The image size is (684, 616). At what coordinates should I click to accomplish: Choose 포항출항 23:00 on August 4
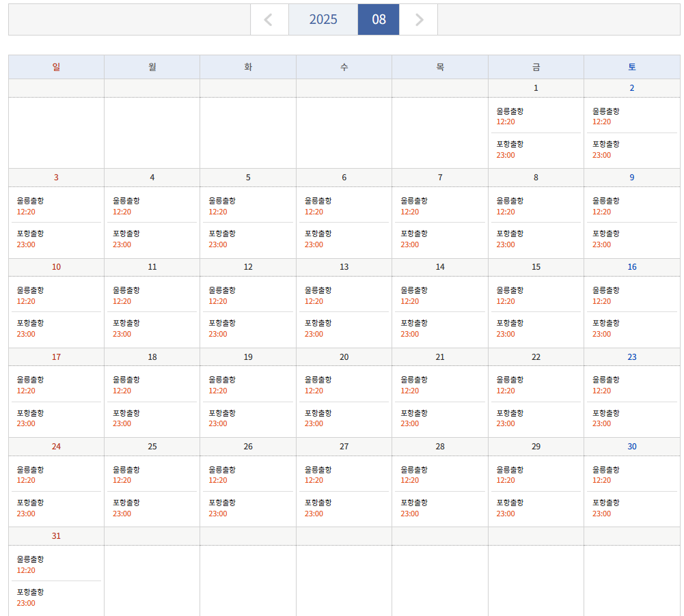126,239
